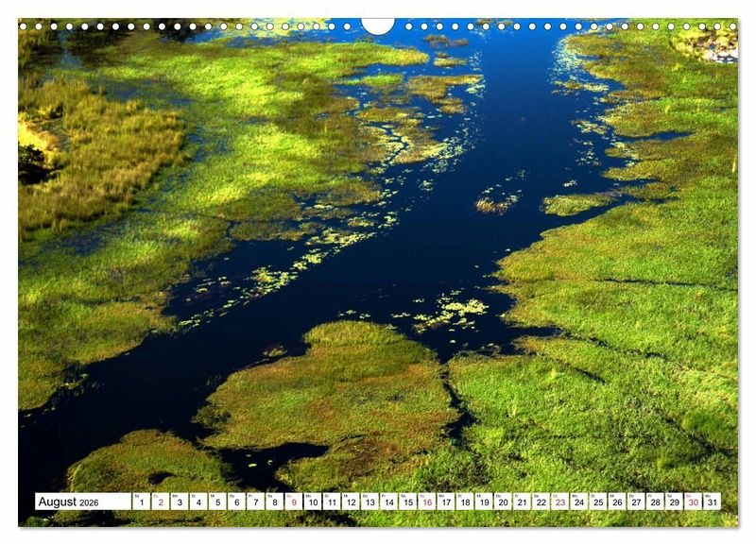The width and height of the screenshot is (756, 545).
Task: Select date 24 after red Sunday 23
Action: point(578,502)
